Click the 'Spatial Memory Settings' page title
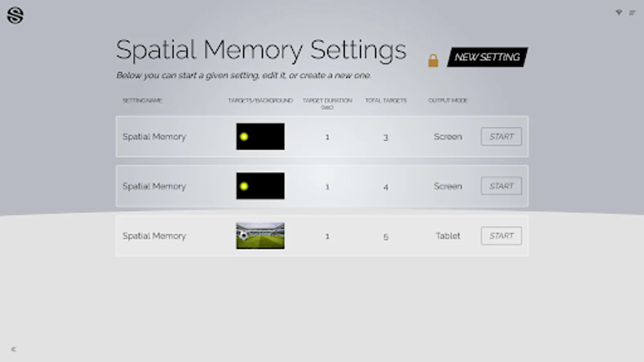This screenshot has width=644, height=362. (x=261, y=51)
